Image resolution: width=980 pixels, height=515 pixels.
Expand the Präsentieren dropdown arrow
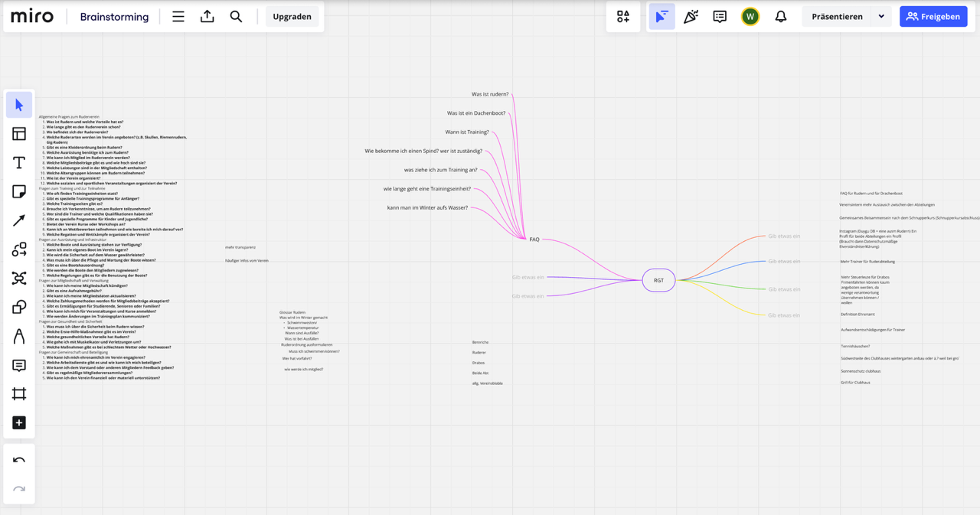(x=881, y=17)
